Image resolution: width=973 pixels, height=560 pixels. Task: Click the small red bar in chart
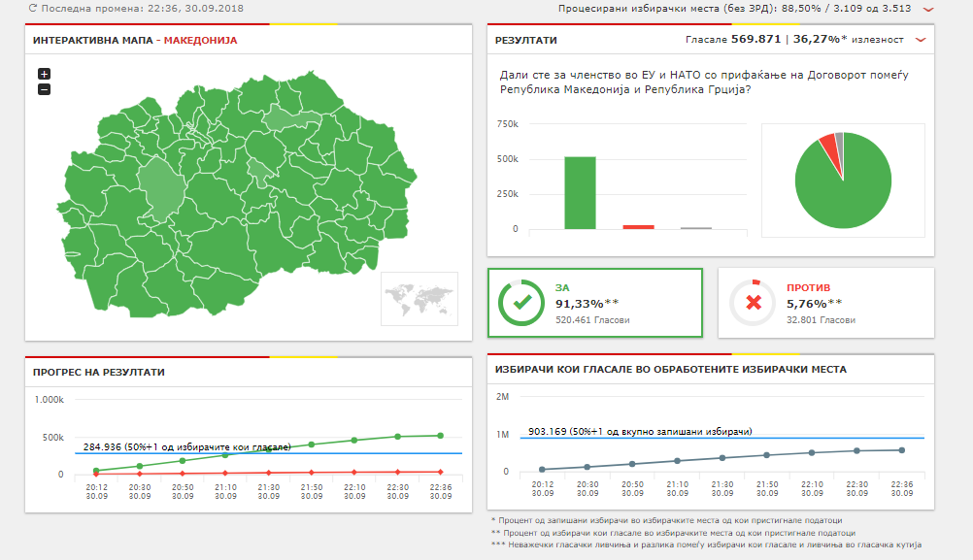[x=638, y=227]
